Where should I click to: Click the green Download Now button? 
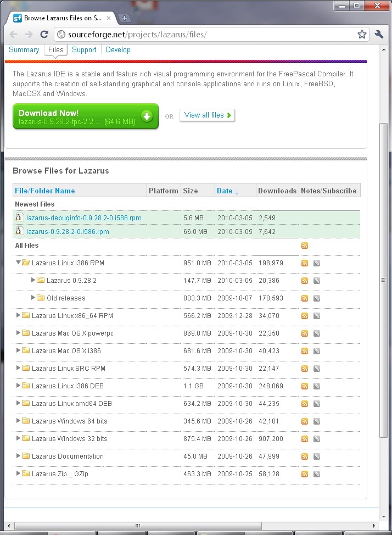[86, 116]
